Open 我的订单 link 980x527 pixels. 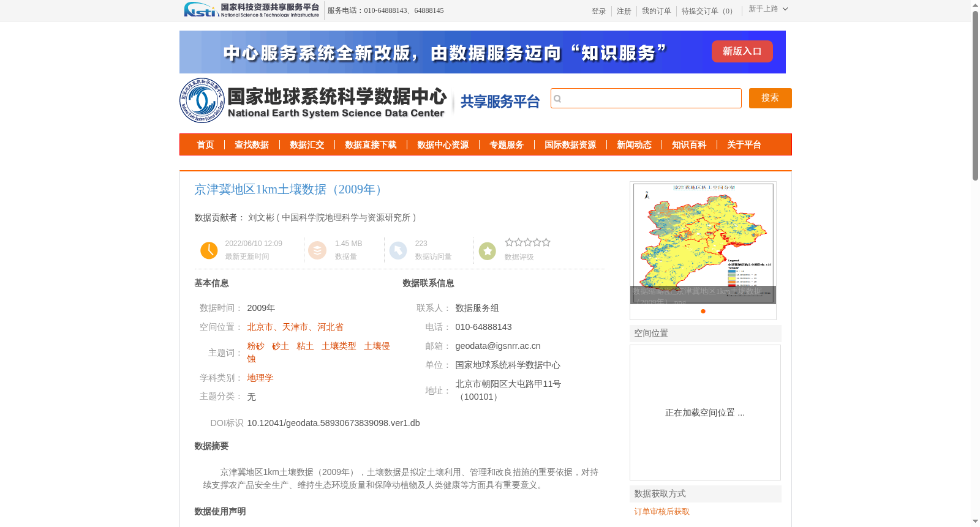pyautogui.click(x=656, y=11)
